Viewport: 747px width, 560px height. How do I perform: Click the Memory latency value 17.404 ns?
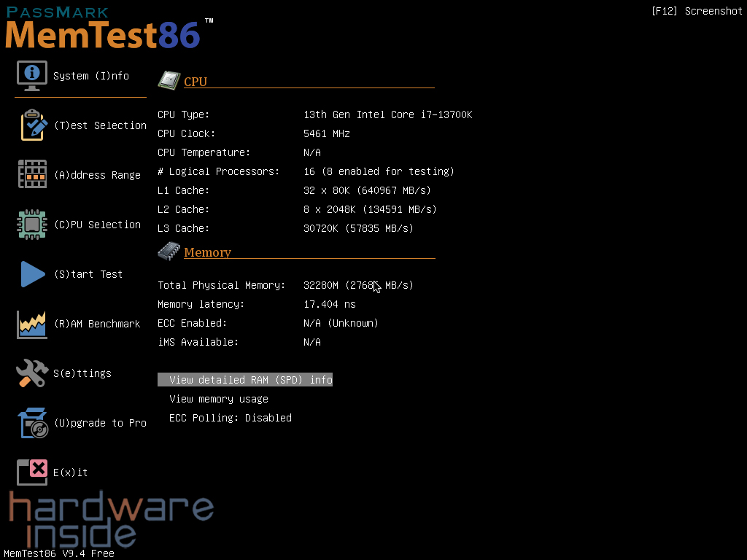[330, 304]
